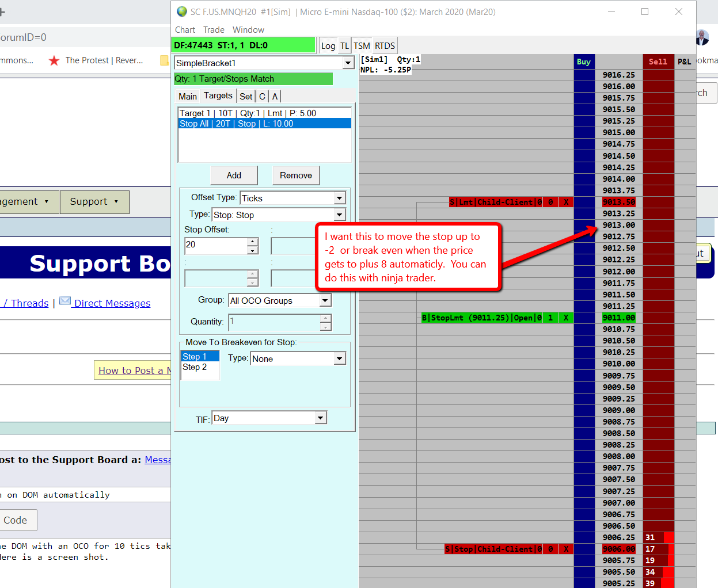The image size is (718, 588).
Task: Decrease Stop Offset with down arrow
Action: (x=252, y=250)
